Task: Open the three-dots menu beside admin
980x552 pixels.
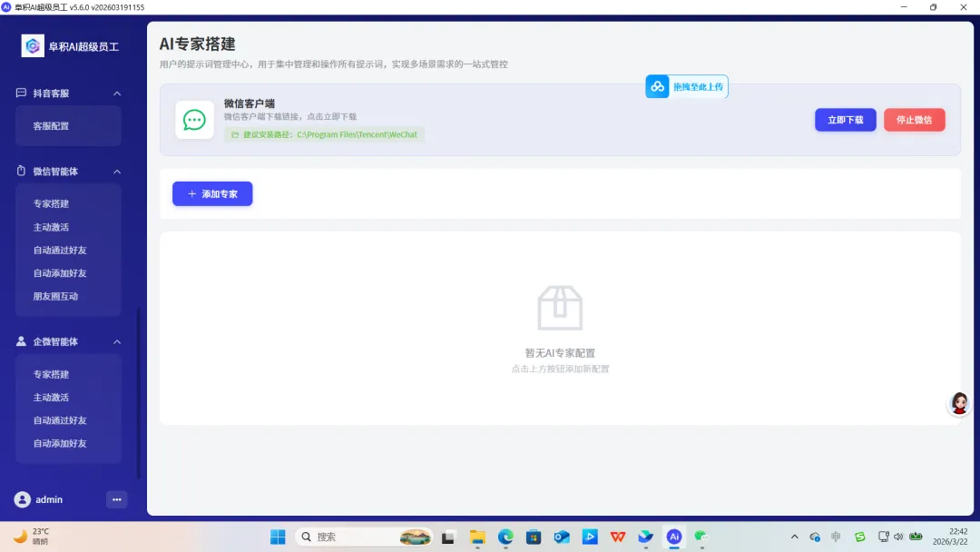Action: coord(117,499)
